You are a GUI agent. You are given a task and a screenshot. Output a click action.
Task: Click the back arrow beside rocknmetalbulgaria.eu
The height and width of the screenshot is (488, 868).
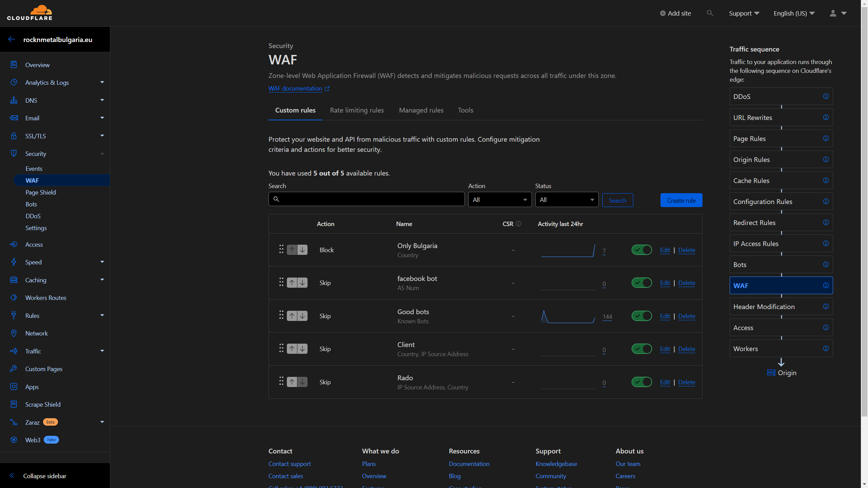pyautogui.click(x=12, y=39)
